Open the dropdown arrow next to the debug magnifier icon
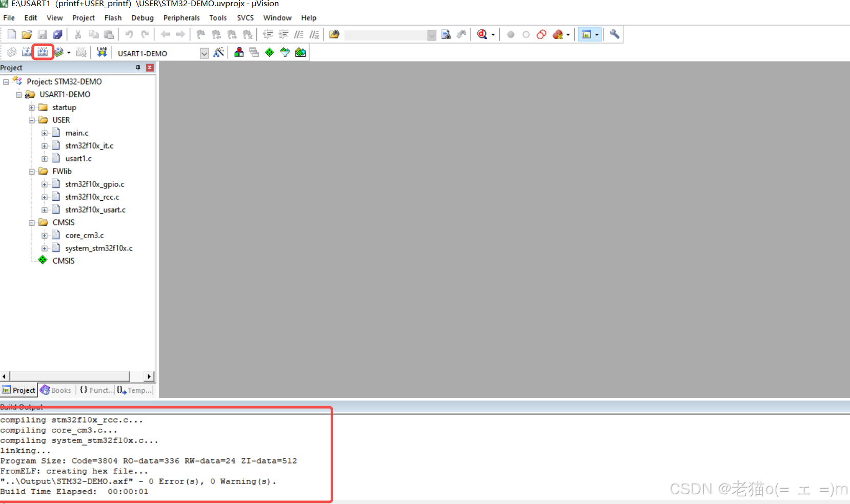 [x=493, y=35]
